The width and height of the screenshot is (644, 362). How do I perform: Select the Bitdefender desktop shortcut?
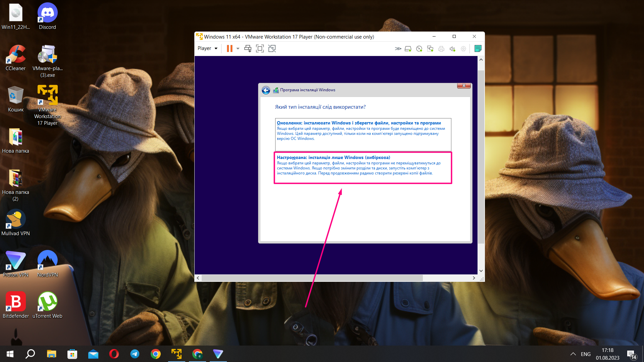point(16,305)
